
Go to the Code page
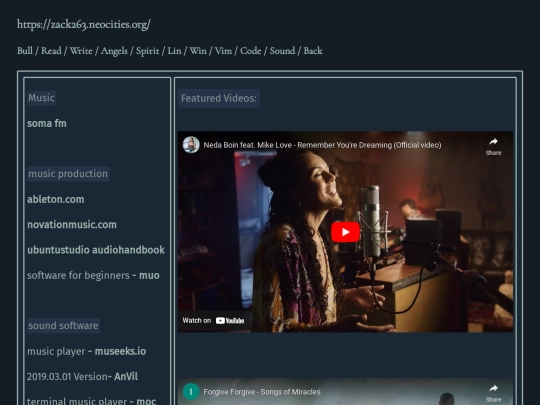pos(250,51)
